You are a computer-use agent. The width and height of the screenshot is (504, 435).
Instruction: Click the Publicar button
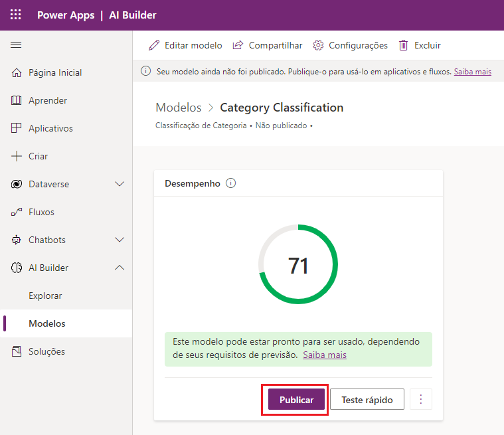(x=296, y=399)
